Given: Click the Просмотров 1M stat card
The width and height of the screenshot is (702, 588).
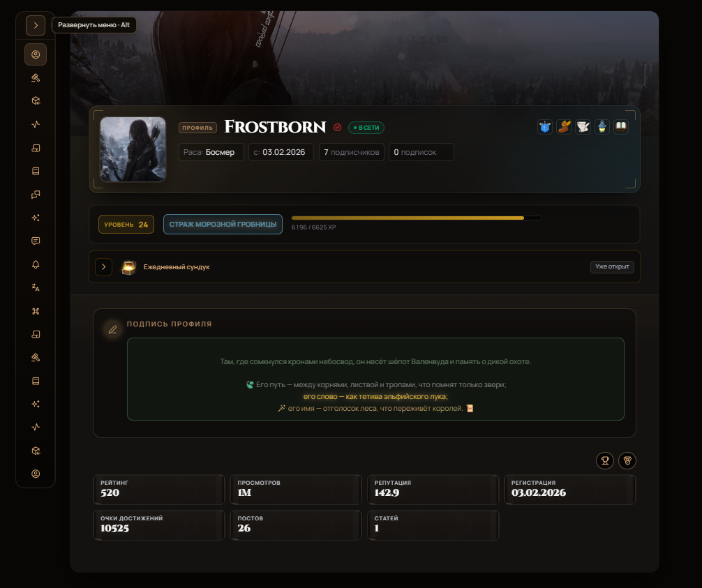Looking at the screenshot, I should coord(295,490).
